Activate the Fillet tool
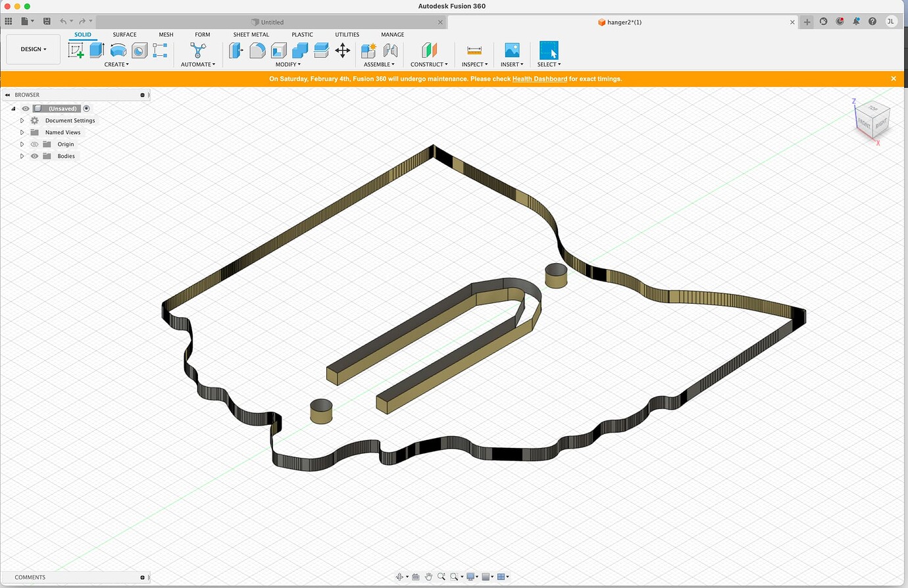908x588 pixels. coord(257,50)
